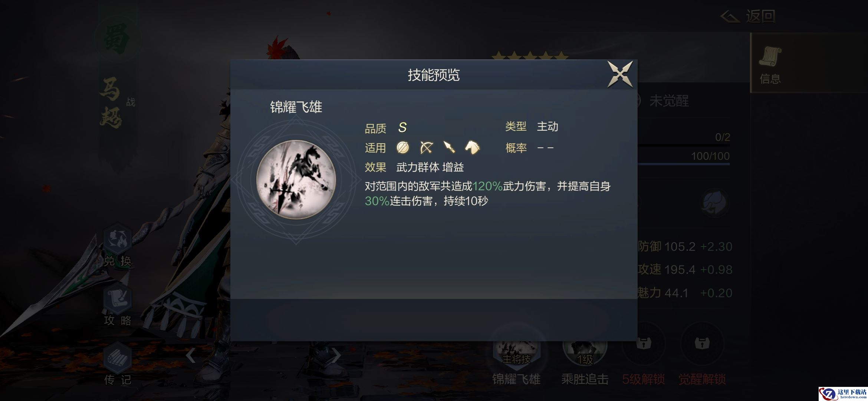Show previous hero with left arrow

click(x=191, y=355)
